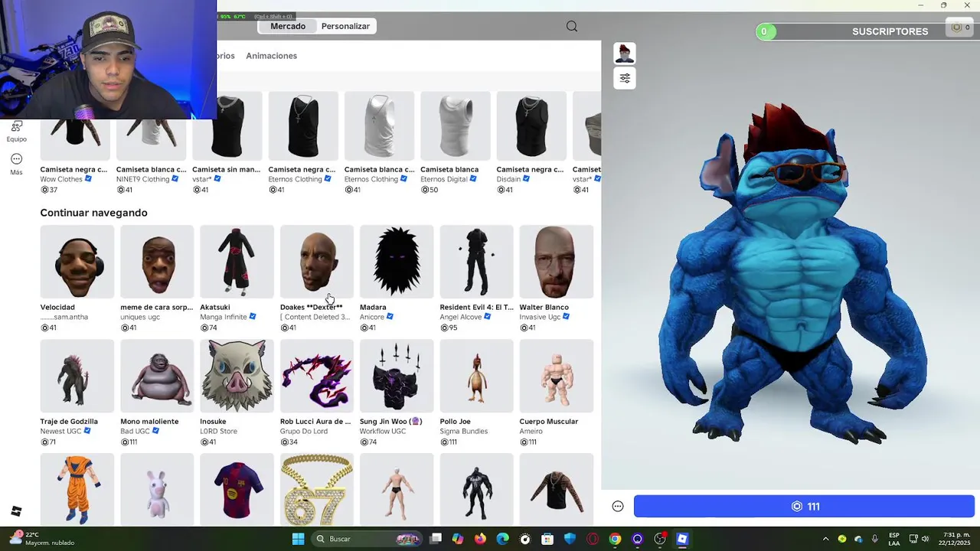
Task: Open the Barcelona jersey item thumbnail
Action: 237,489
